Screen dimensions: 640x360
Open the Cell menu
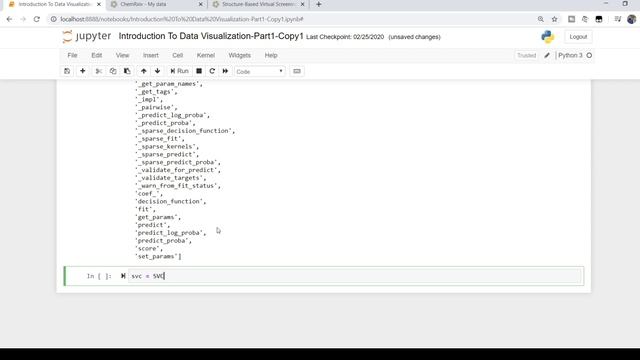click(x=178, y=55)
